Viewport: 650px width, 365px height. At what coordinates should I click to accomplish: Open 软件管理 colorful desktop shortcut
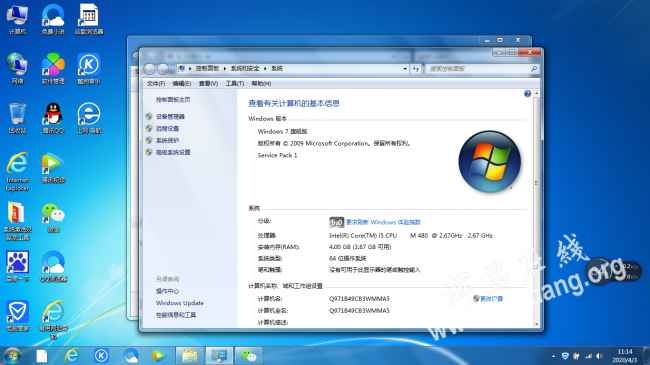53,69
